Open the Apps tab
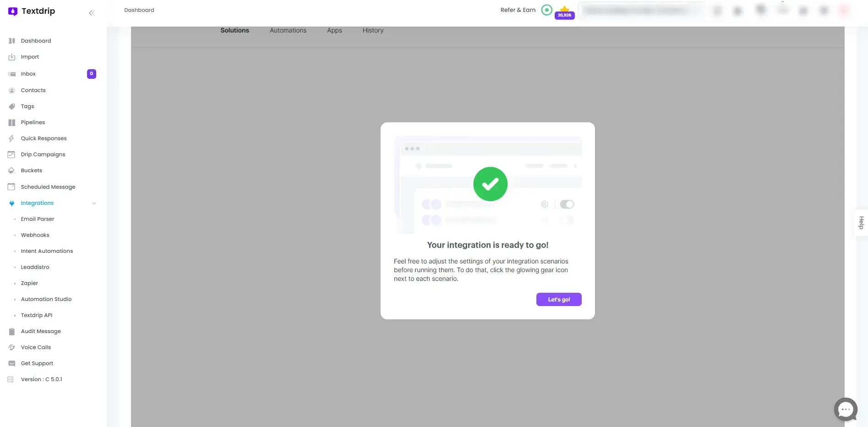The height and width of the screenshot is (427, 868). coord(334,30)
